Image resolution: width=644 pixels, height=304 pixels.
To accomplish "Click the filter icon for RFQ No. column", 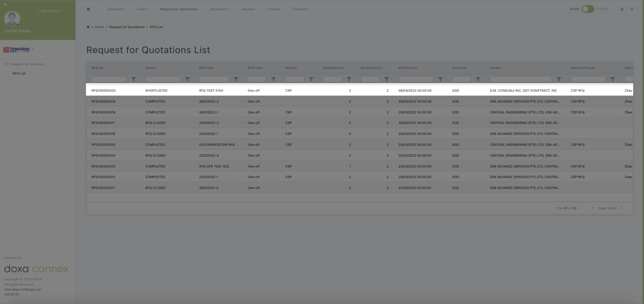I will [133, 79].
